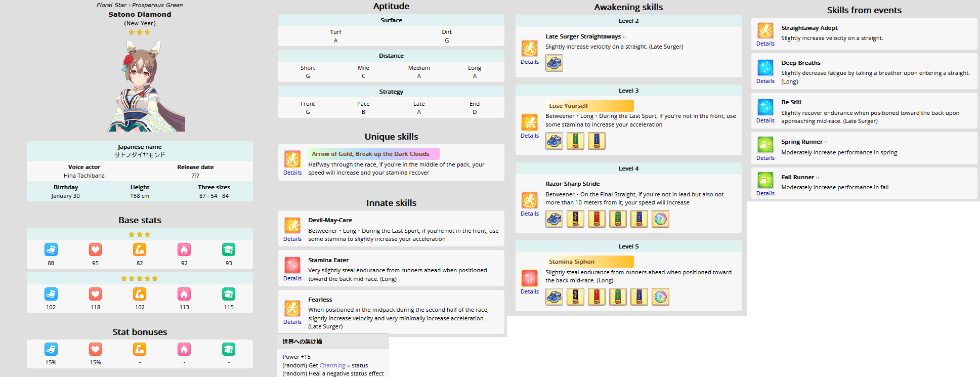Open Details for Spring Runner
The width and height of the screenshot is (980, 377).
tap(765, 158)
